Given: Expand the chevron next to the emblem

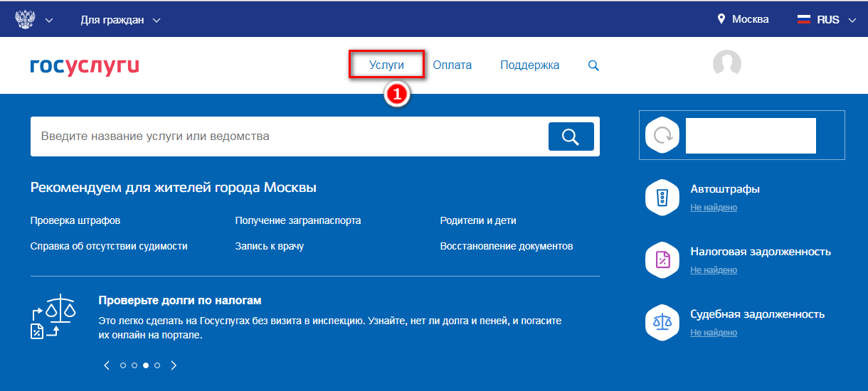Looking at the screenshot, I should (49, 20).
